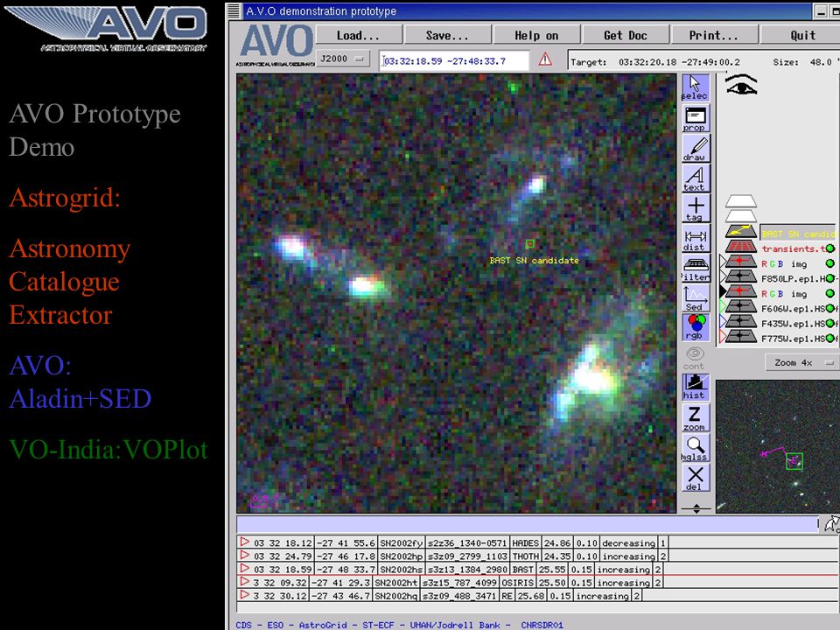This screenshot has height=630, width=840.
Task: Click the blue triangle beside F435W layer
Action: point(723,321)
